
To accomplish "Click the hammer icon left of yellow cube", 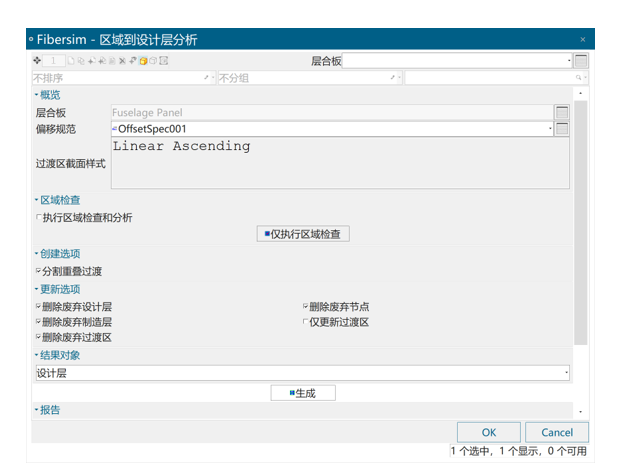I will [133, 60].
